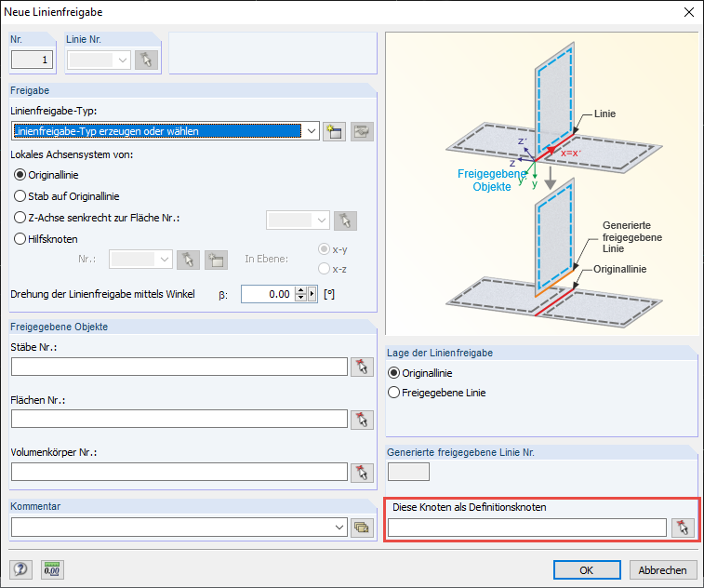Pick Definitionsknoten nodes graphically
This screenshot has height=588, width=704.
click(x=683, y=528)
